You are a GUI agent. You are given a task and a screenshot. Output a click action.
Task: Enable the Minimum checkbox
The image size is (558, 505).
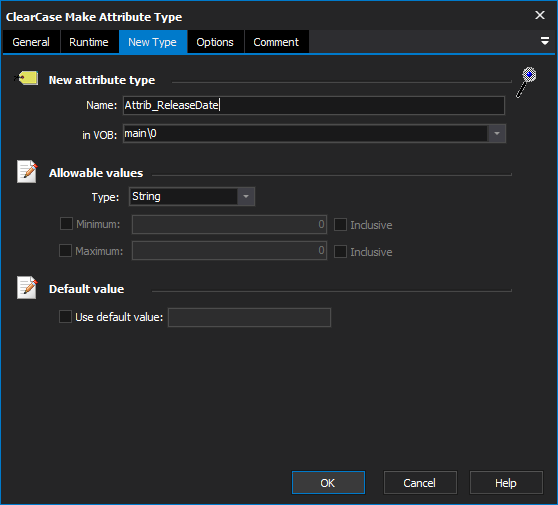[x=66, y=224]
